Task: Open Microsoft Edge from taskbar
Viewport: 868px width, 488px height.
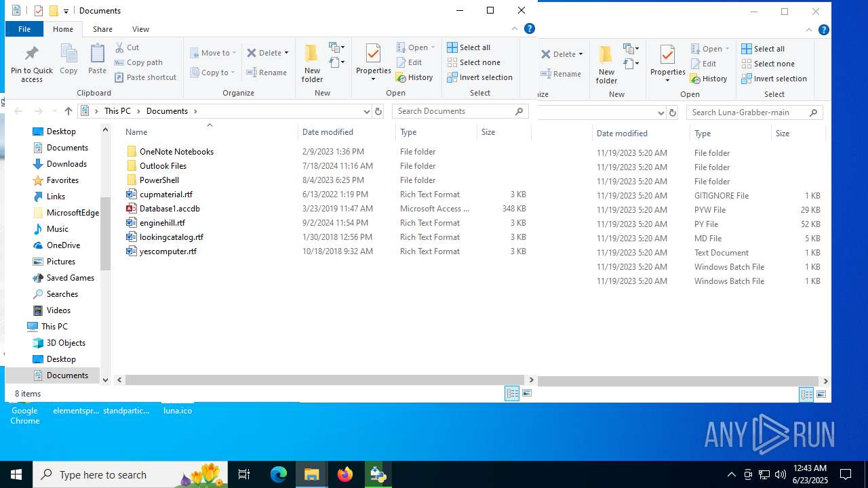Action: pos(279,474)
